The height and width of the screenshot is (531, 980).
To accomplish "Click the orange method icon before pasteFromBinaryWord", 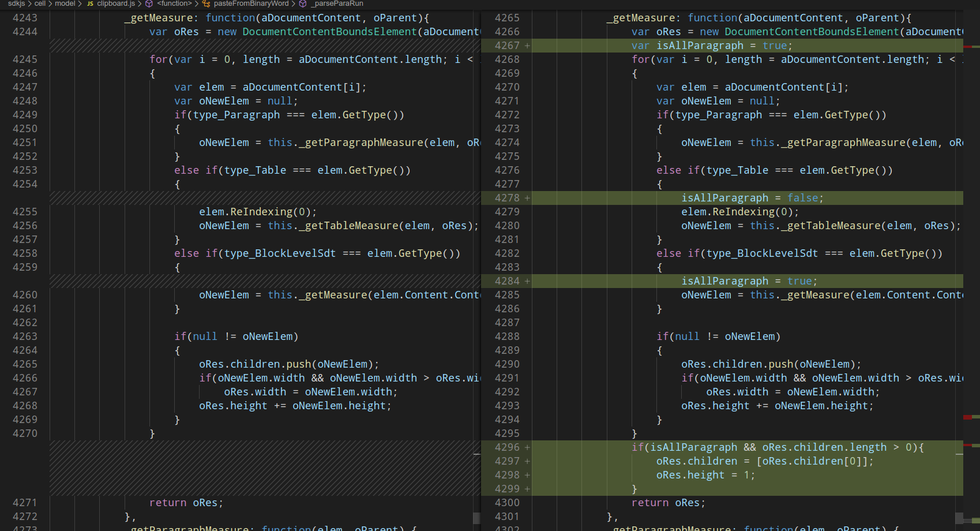I will 206,3.
